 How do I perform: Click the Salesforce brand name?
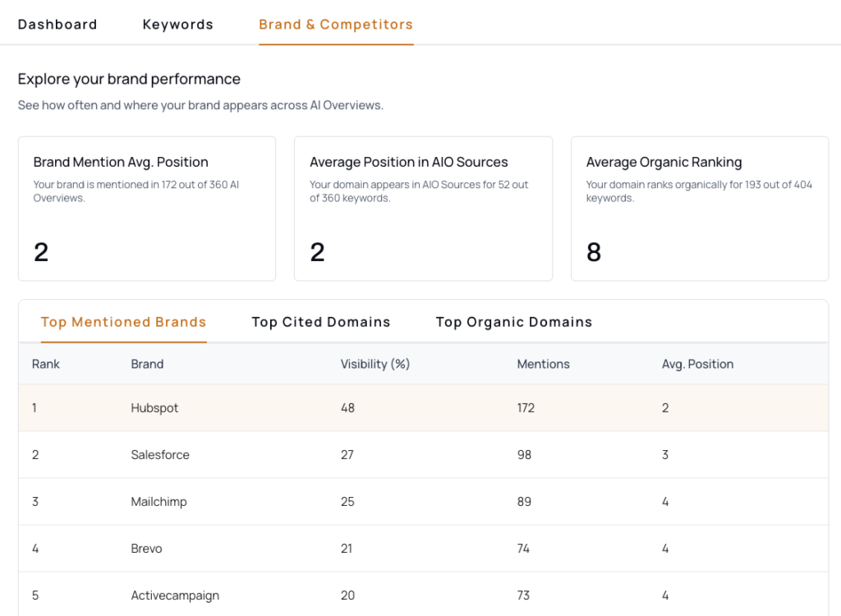[x=160, y=455]
